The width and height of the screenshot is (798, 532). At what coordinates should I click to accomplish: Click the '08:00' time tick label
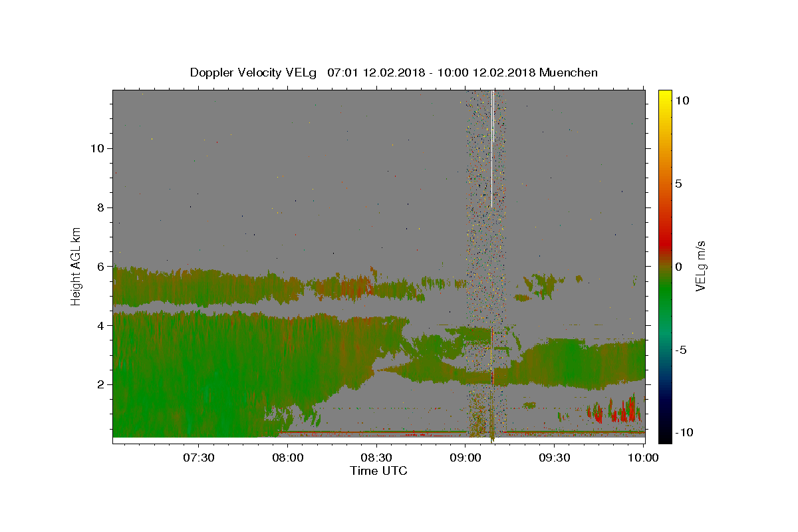pos(288,458)
